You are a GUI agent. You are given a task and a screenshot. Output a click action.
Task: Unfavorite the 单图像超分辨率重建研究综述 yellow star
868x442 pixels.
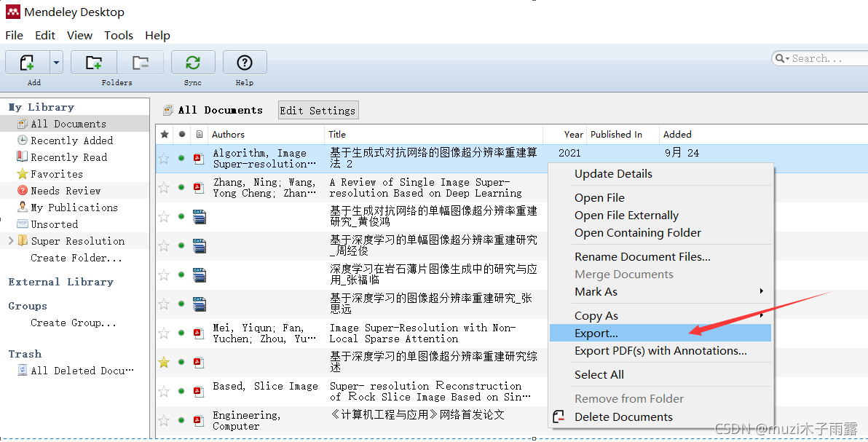pos(164,362)
